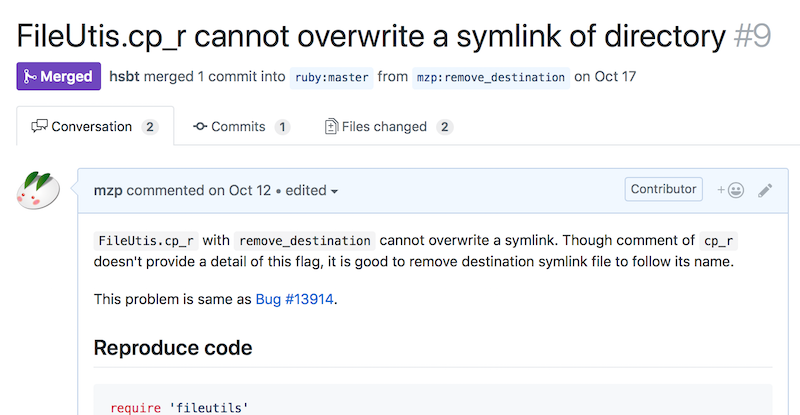Image resolution: width=800 pixels, height=415 pixels.
Task: Click the merge icon in Merged badge
Action: point(30,77)
